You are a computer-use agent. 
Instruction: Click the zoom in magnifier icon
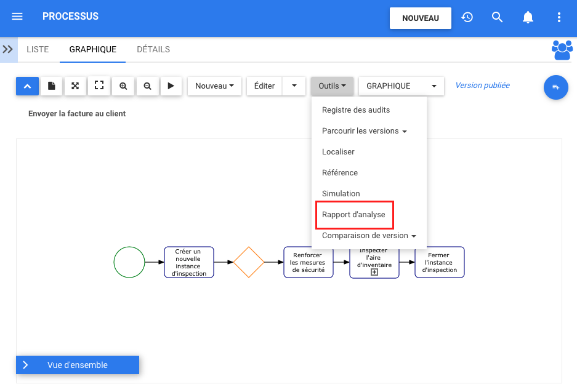(x=123, y=86)
